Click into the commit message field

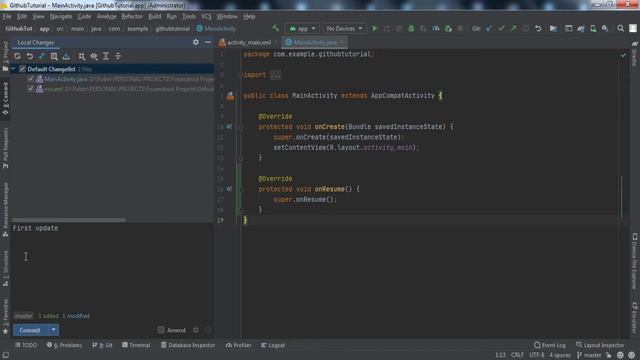[113, 267]
